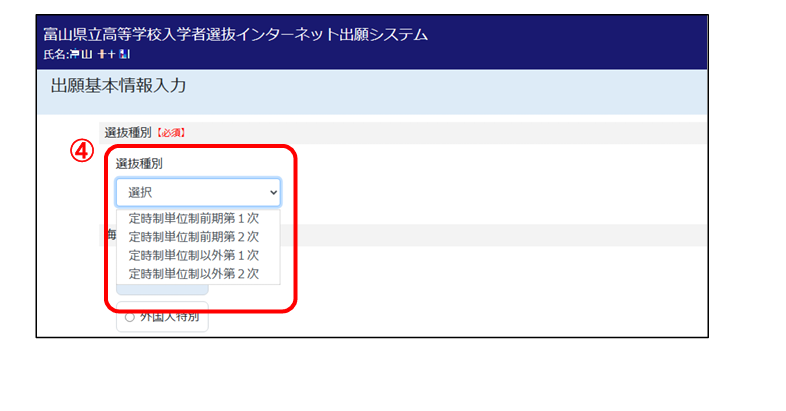Image resolution: width=786 pixels, height=411 pixels.
Task: Pick 定時制単位制以外第1次 option
Action: tap(194, 255)
